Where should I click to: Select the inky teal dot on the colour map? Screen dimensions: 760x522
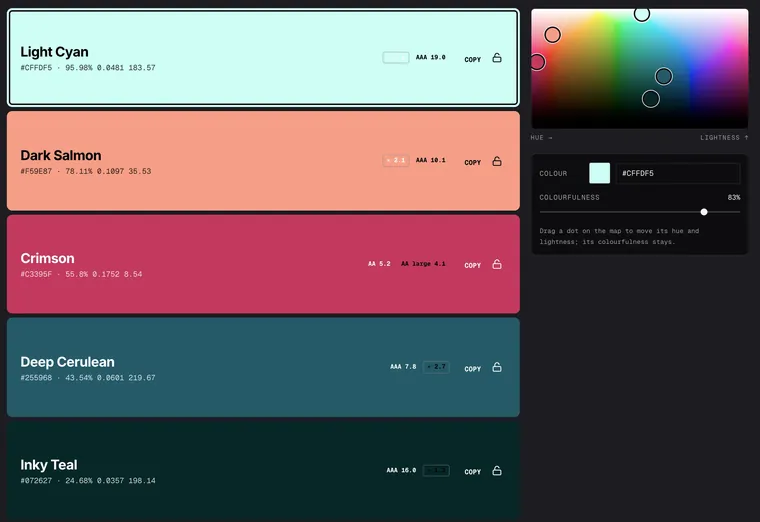[651, 99]
